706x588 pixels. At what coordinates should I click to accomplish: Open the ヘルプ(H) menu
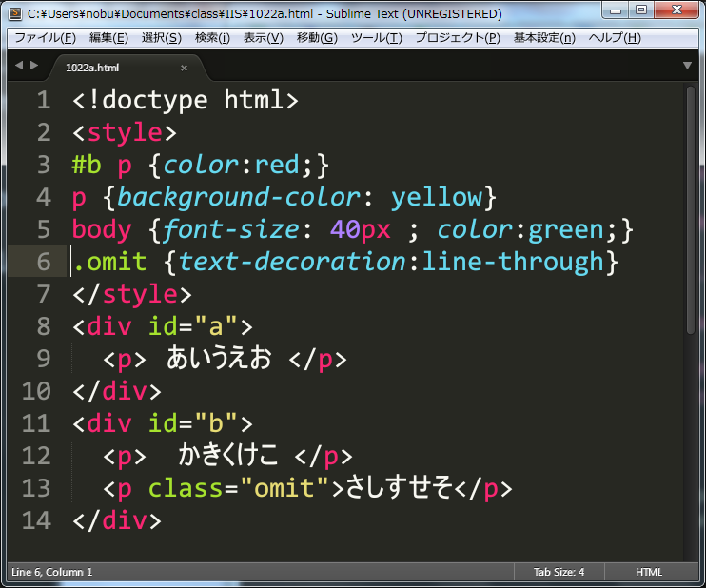[x=615, y=38]
